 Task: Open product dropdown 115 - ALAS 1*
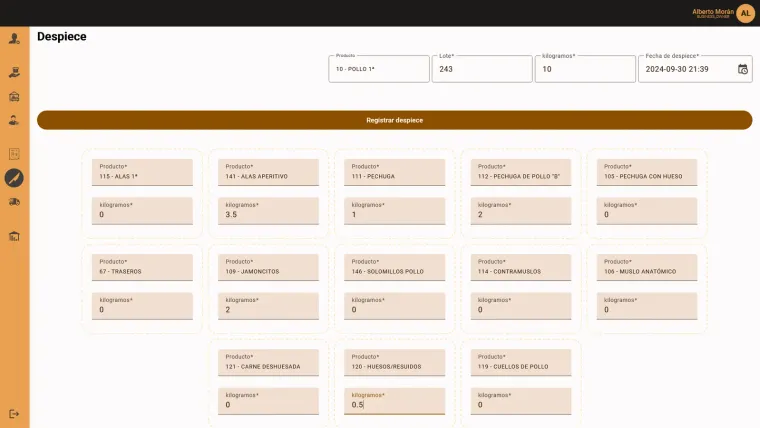point(142,172)
